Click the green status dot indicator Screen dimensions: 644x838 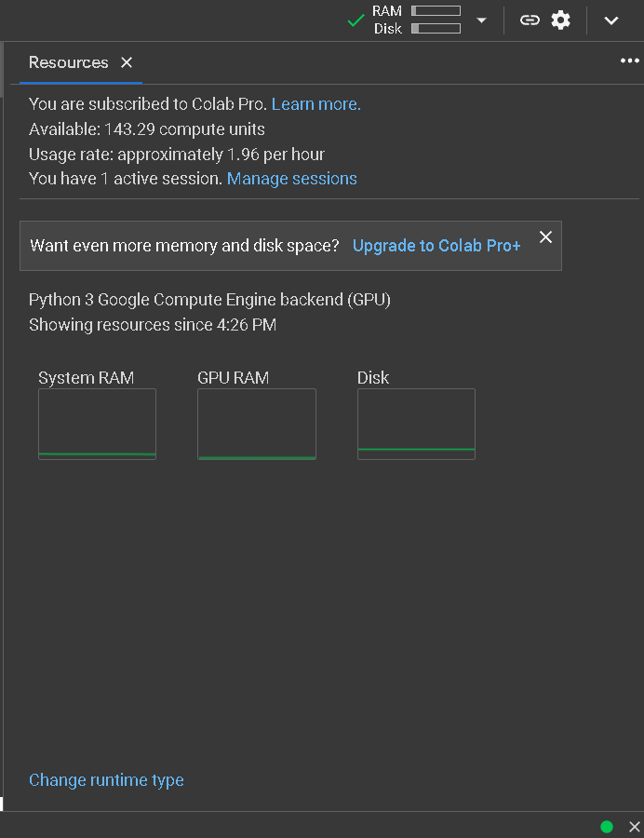coord(607,827)
